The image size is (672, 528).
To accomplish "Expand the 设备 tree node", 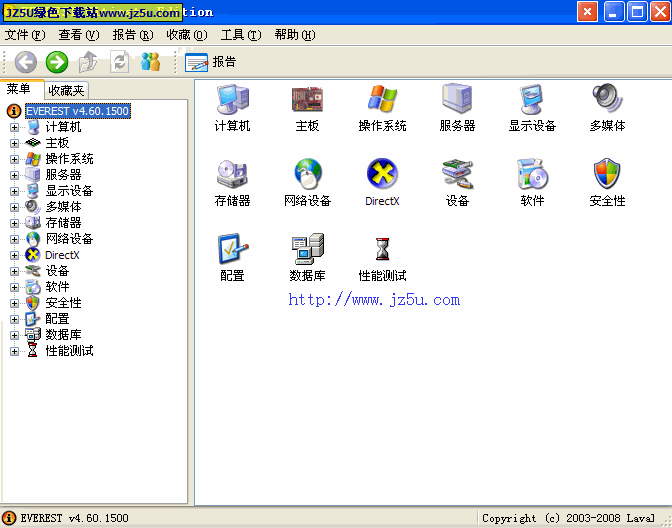I will [14, 271].
